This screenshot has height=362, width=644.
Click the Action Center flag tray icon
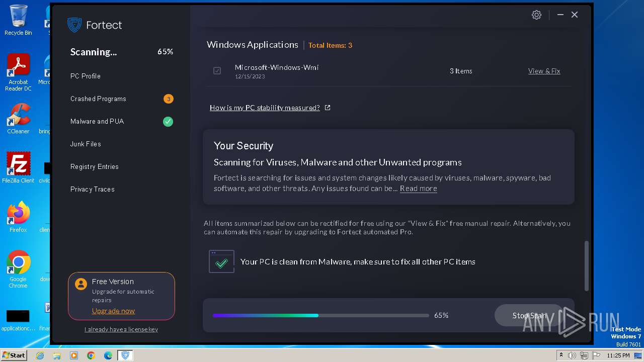click(x=596, y=355)
